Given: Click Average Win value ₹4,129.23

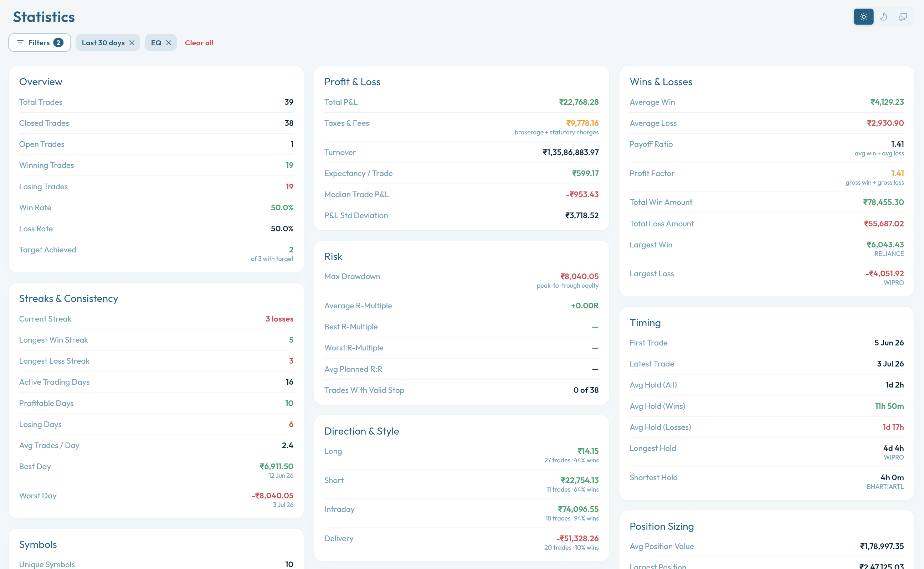Looking at the screenshot, I should pos(887,102).
